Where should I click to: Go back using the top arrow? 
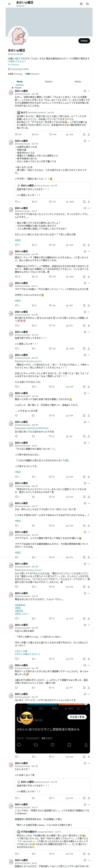(9, 4)
